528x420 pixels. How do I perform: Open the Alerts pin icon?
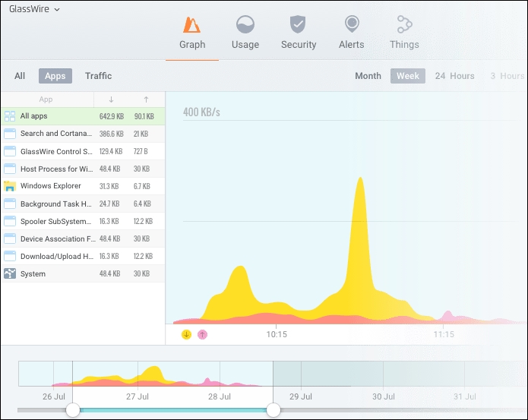352,24
